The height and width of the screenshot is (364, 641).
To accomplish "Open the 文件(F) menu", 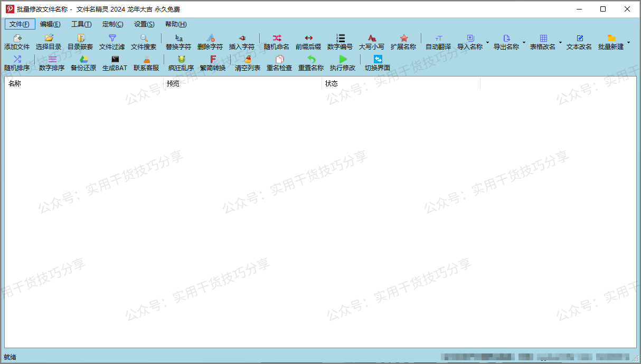I will click(x=19, y=24).
